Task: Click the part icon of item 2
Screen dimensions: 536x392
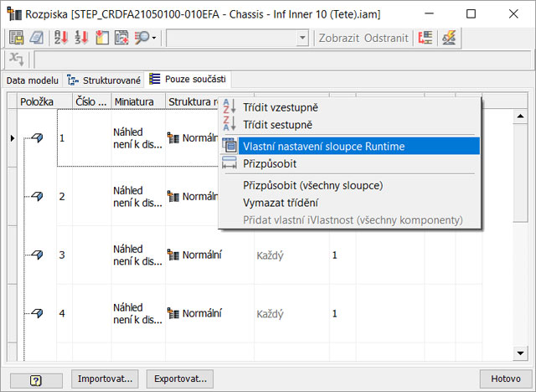Action: point(37,196)
